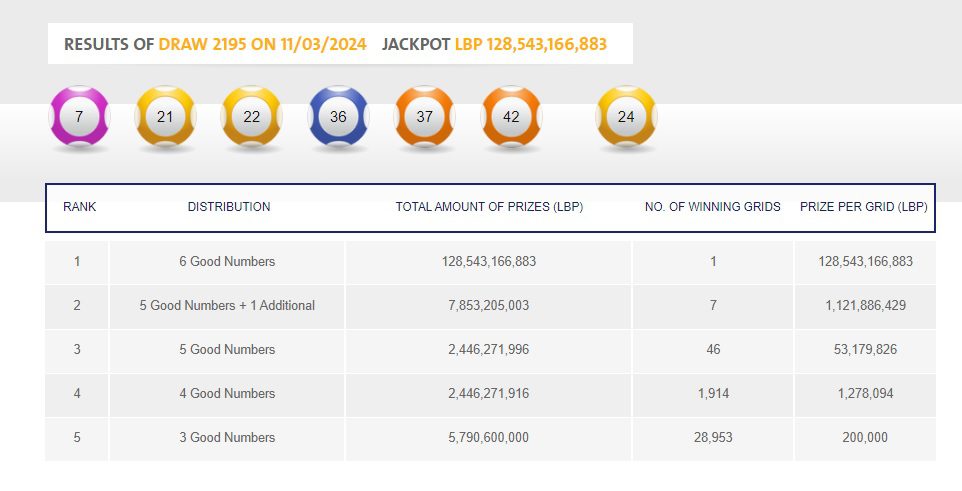
Task: Select the yellow ball numbered 21
Action: [x=165, y=117]
